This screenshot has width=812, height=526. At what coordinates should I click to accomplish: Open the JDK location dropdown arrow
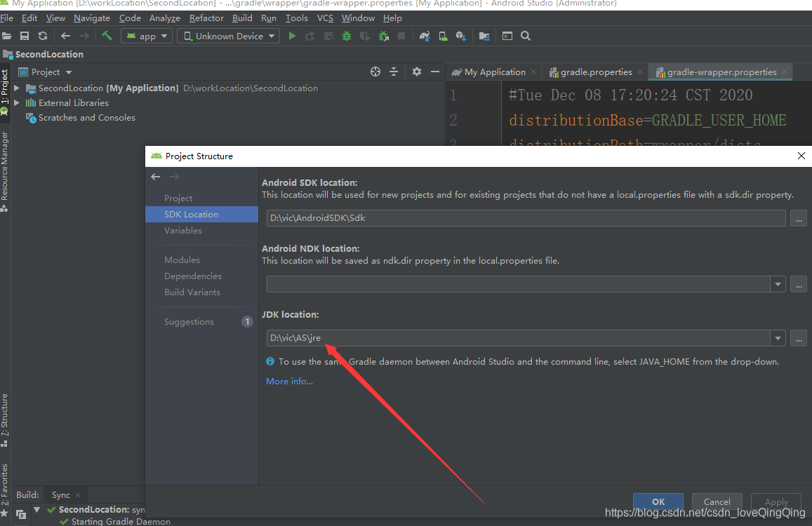(x=778, y=338)
